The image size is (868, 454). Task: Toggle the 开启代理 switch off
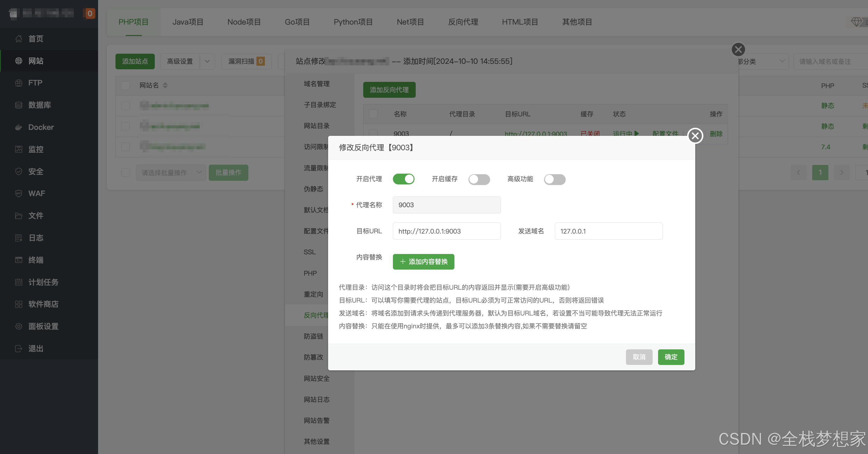click(403, 179)
